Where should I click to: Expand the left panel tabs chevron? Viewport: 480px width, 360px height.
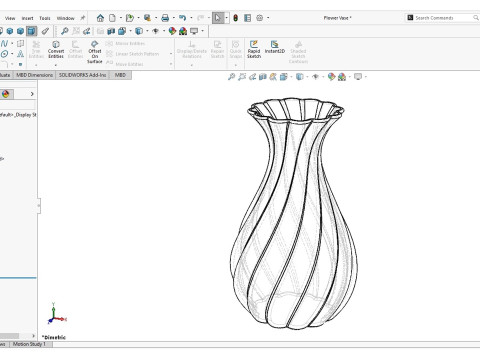(32, 94)
